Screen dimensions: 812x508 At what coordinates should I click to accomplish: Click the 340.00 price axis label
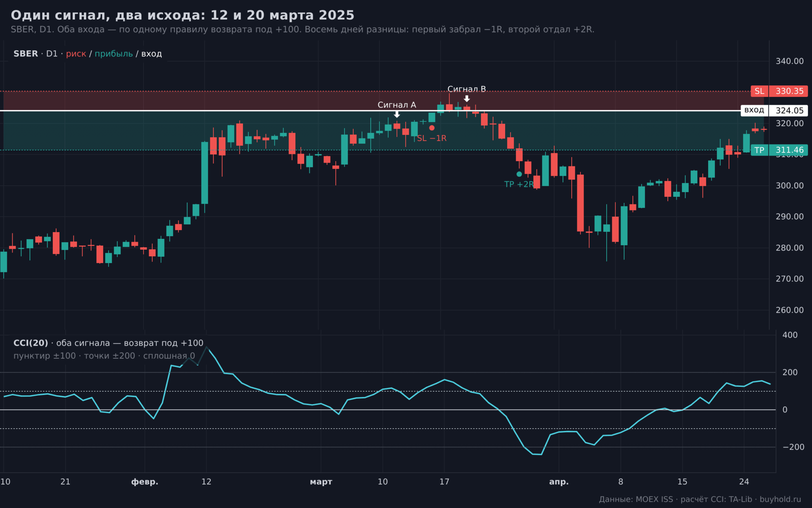[789, 61]
